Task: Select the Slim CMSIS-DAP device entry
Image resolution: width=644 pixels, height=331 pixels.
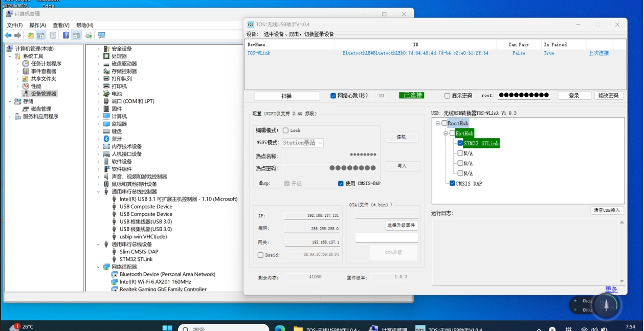Action: coord(139,252)
